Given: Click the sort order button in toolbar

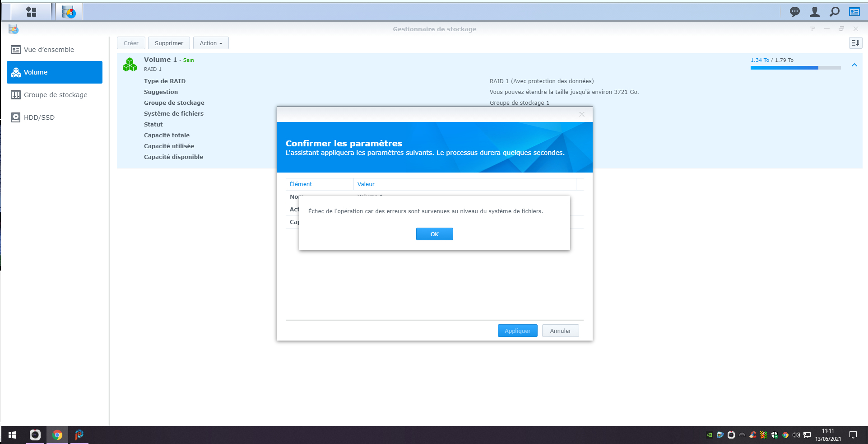Looking at the screenshot, I should (x=855, y=43).
